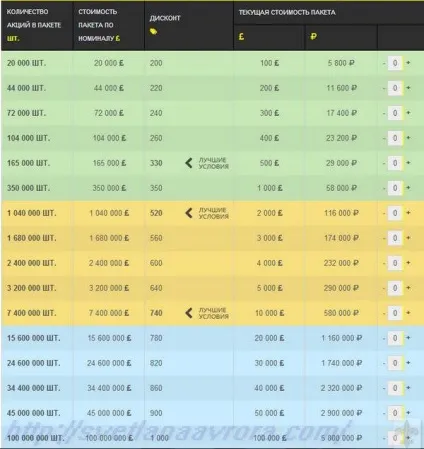This screenshot has height=449, width=424.
Task: Click the Дисконт column header
Action: pyautogui.click(x=165, y=18)
